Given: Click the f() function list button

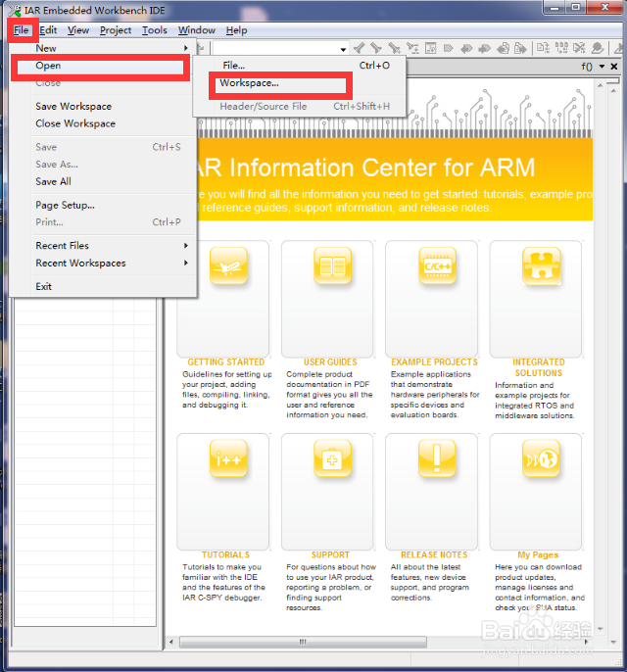Looking at the screenshot, I should click(x=587, y=67).
